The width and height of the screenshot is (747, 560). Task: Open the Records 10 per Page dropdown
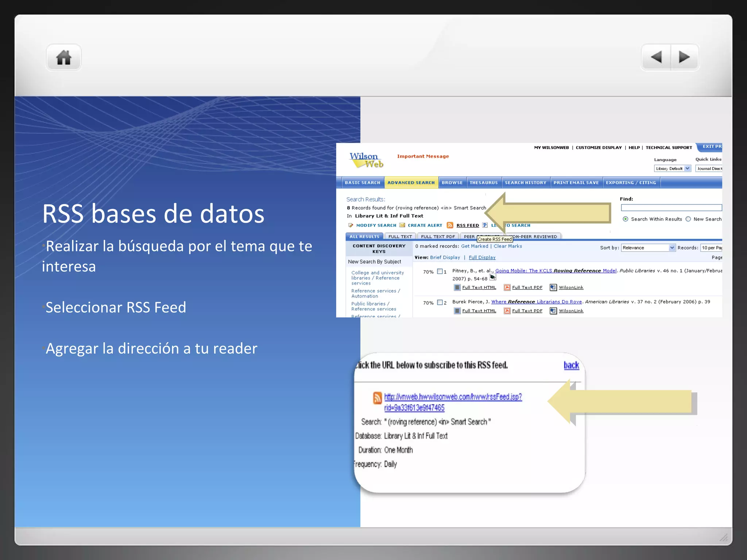coord(711,248)
